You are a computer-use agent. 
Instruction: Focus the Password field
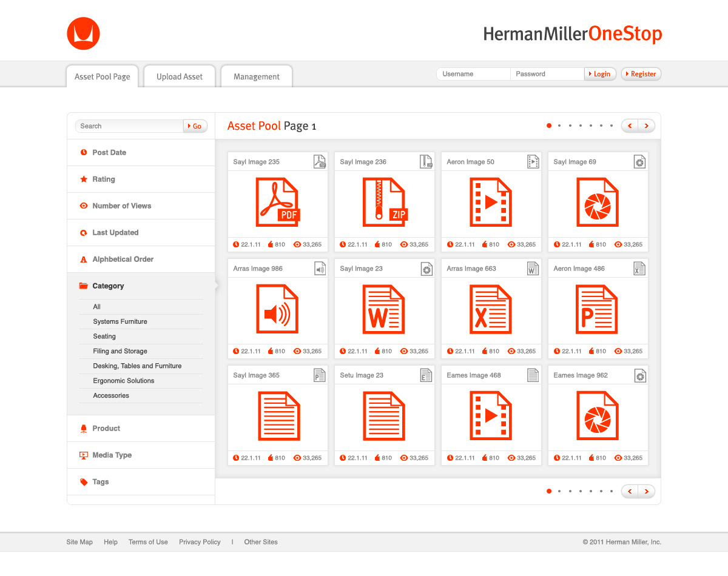pos(547,74)
